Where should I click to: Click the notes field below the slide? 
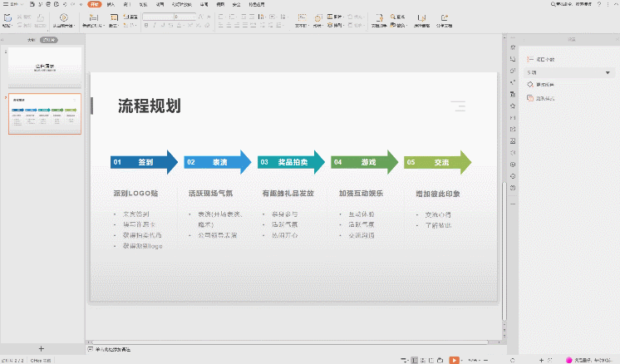tap(113, 349)
